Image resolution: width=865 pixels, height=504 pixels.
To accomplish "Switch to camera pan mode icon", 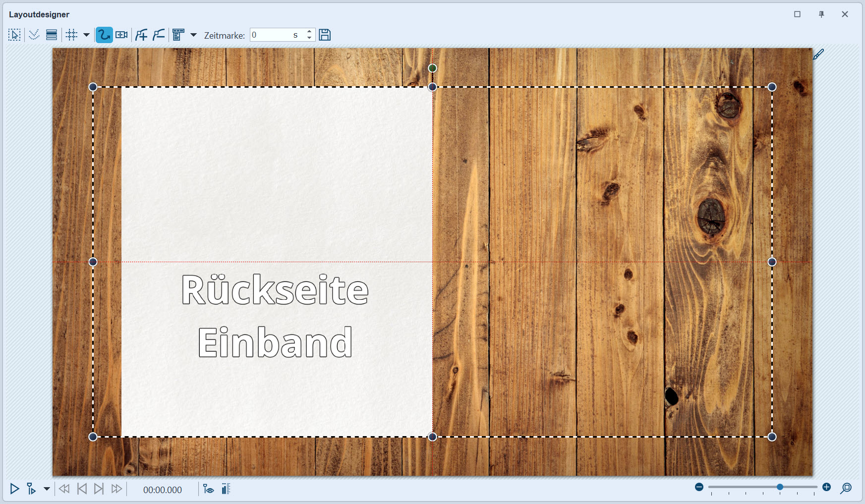I will [x=121, y=35].
